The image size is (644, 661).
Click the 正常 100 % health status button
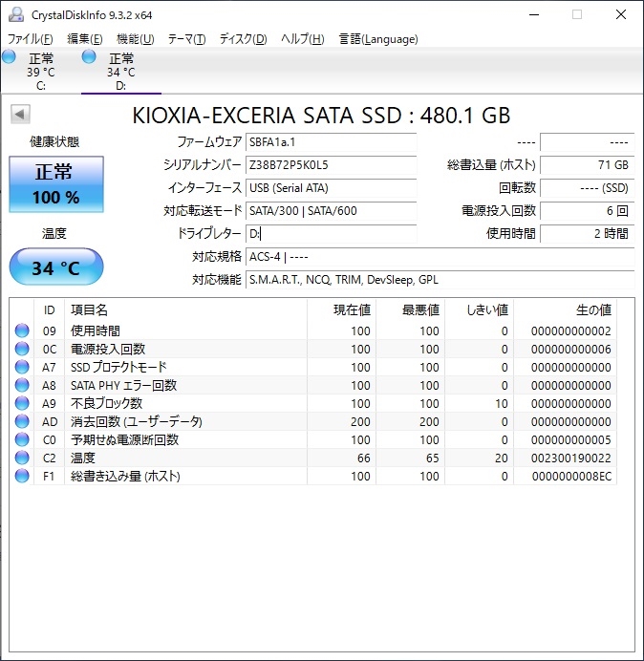pyautogui.click(x=56, y=184)
